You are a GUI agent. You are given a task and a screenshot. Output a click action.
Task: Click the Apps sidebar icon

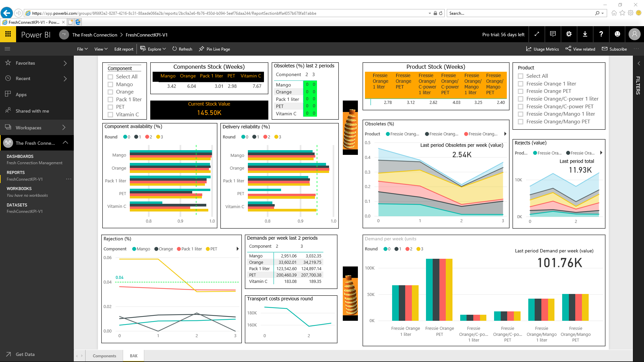pos(8,94)
